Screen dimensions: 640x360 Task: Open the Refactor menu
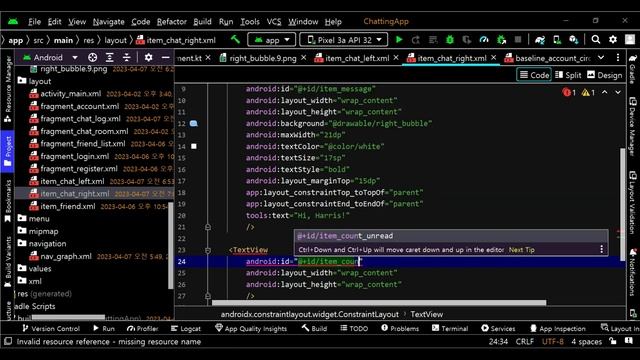(171, 22)
